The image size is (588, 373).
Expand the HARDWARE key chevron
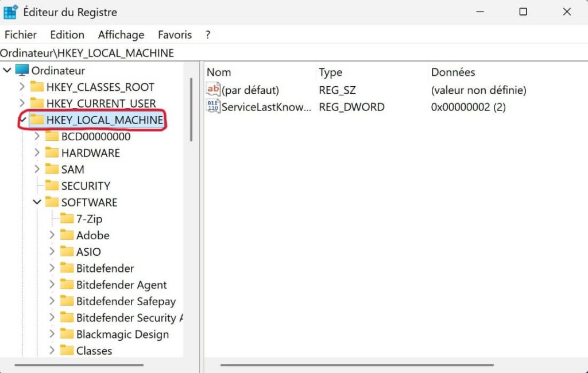[x=37, y=153]
